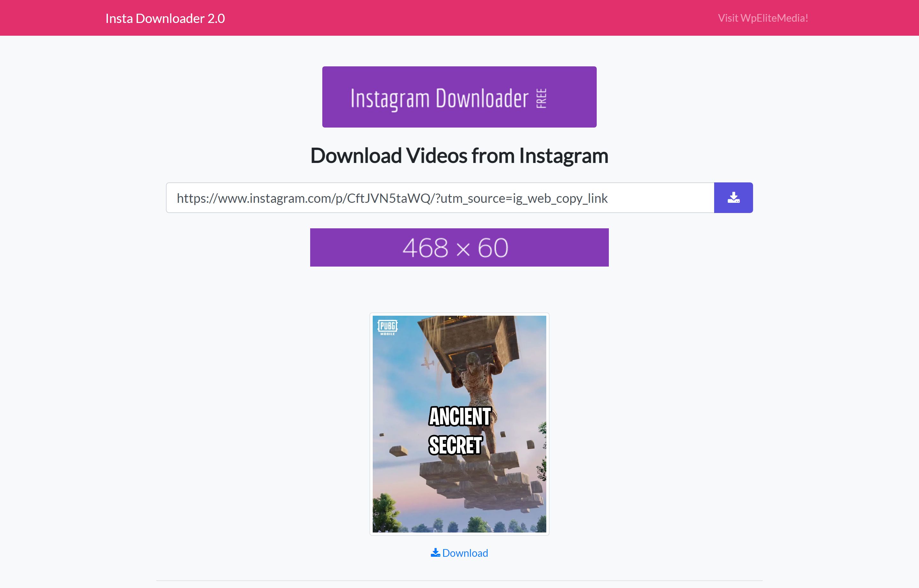Click the PUBG Mobile logo on the thumbnail
Screen dimensions: 919x588
pos(387,327)
